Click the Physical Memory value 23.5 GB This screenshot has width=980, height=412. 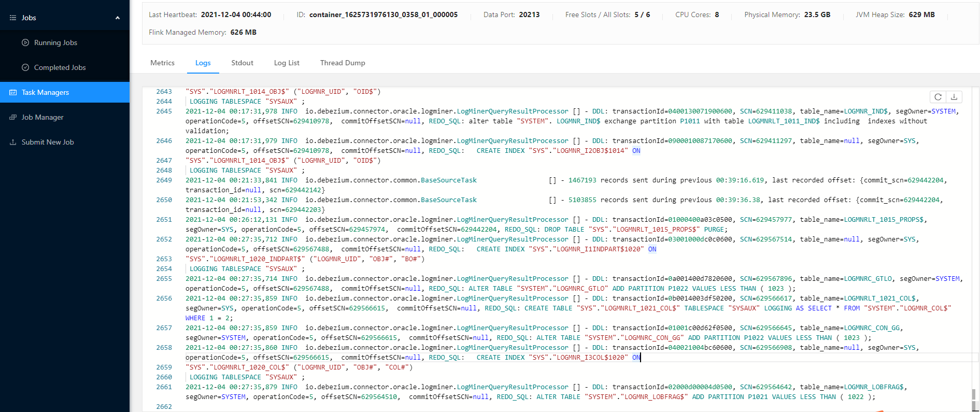point(817,15)
